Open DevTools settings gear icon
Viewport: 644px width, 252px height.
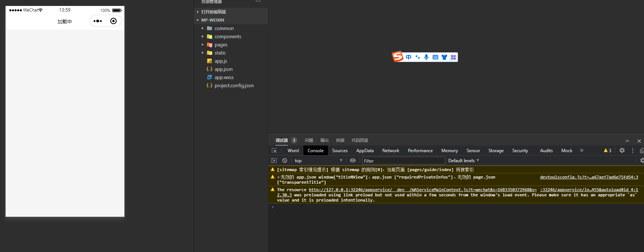pos(622,151)
